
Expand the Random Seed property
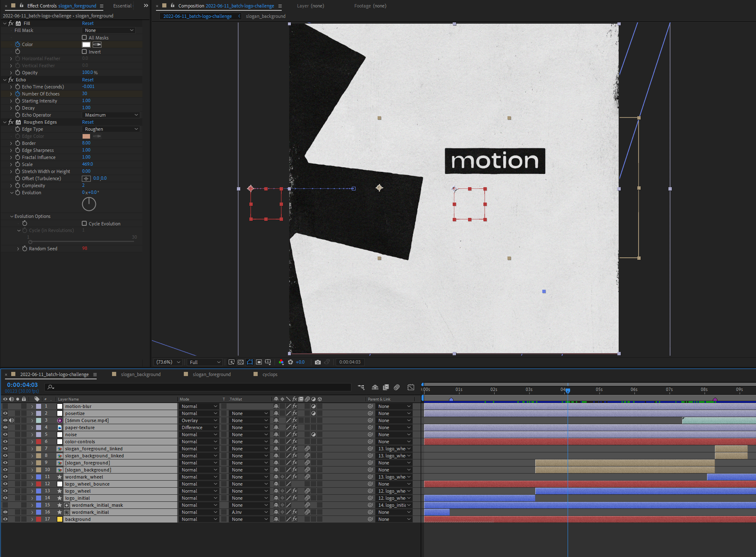[18, 249]
